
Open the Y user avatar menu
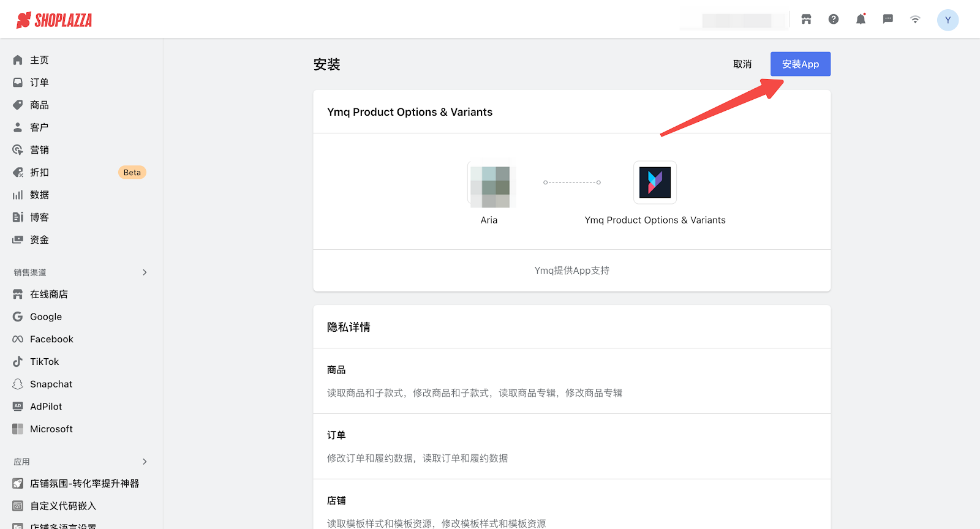(948, 20)
